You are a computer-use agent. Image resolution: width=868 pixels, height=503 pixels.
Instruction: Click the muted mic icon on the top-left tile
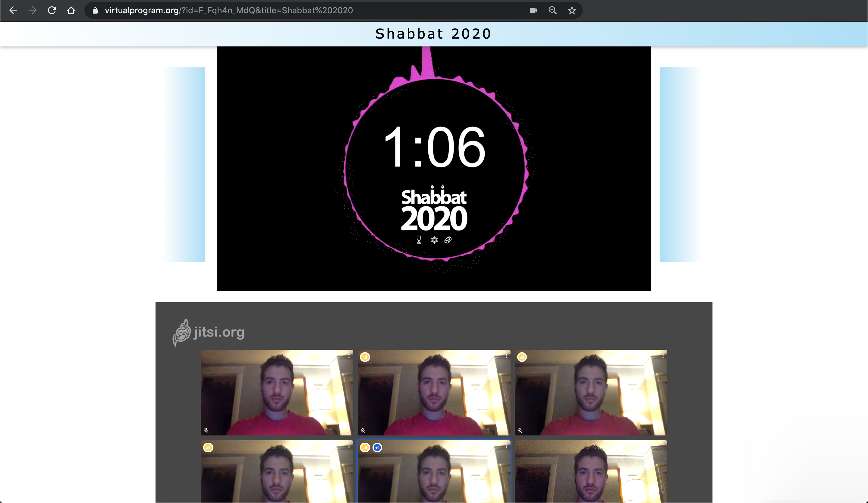coord(206,430)
